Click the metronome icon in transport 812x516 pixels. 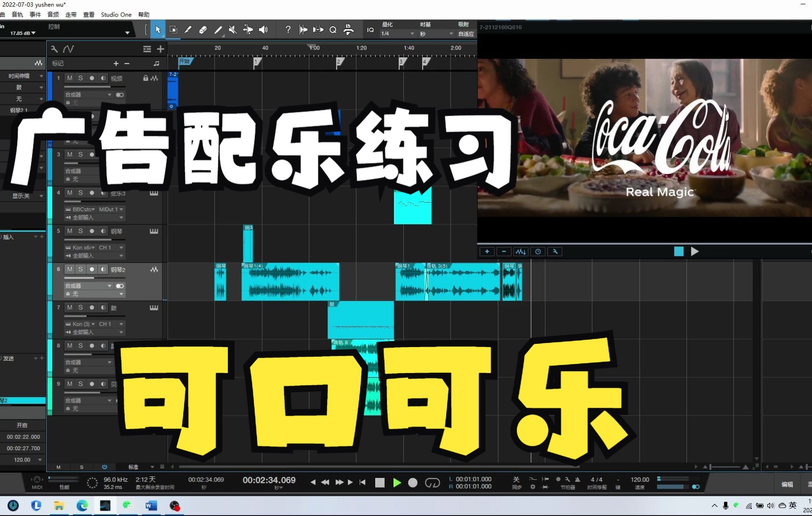[x=578, y=479]
